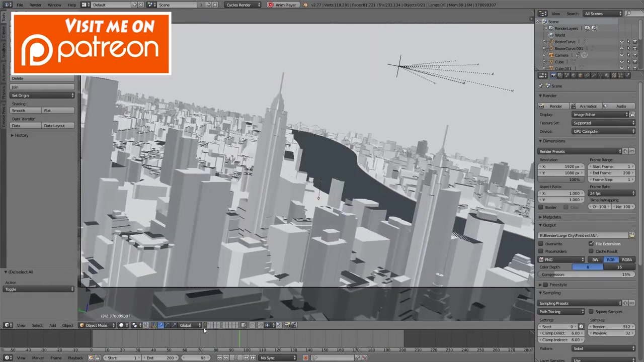This screenshot has height=362, width=644.
Task: Open the Particles properties tab
Action: 620,75
